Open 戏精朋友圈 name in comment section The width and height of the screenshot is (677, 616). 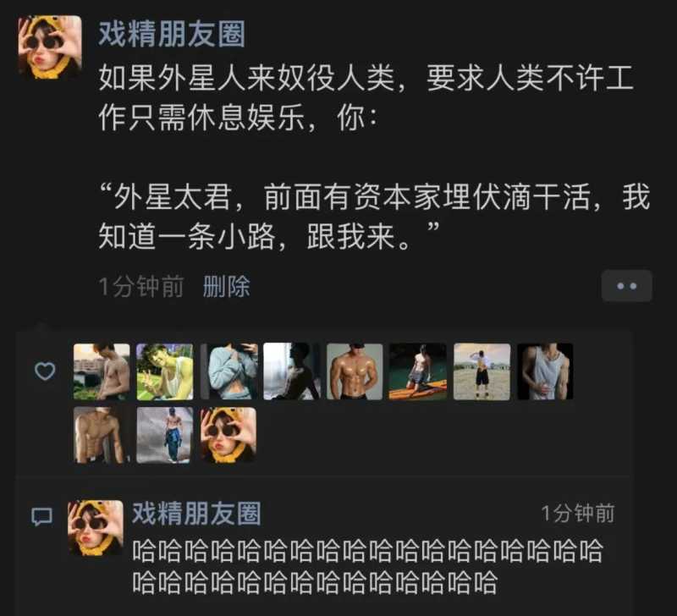click(x=196, y=514)
